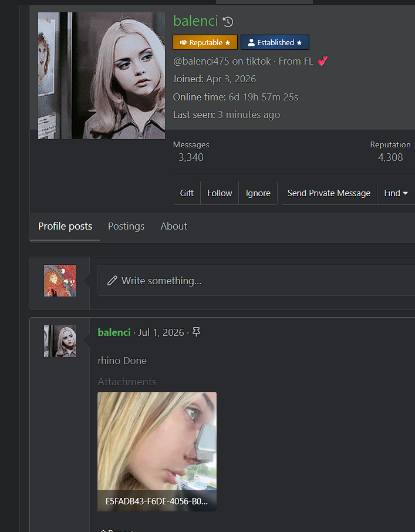The height and width of the screenshot is (532, 415).
Task: Open balenci's large profile avatar
Action: 102,76
